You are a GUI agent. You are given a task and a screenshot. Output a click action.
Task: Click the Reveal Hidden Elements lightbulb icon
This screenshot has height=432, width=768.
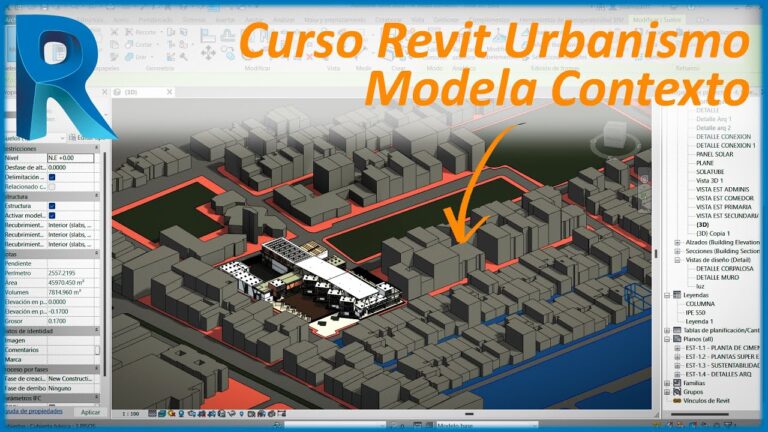point(241,414)
